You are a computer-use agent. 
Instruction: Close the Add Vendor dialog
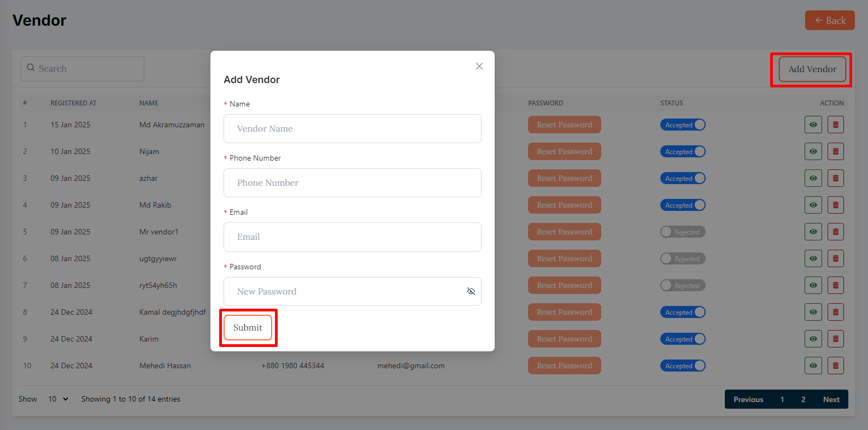point(479,66)
